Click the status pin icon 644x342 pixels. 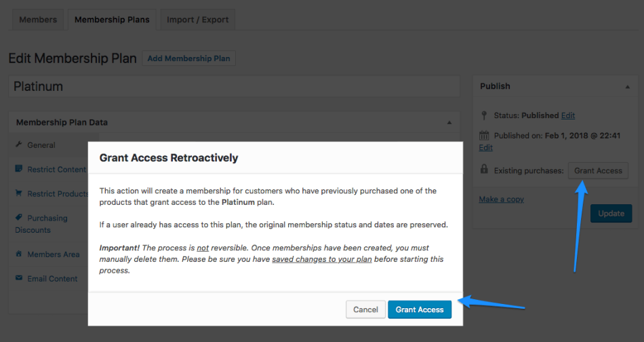coord(484,115)
